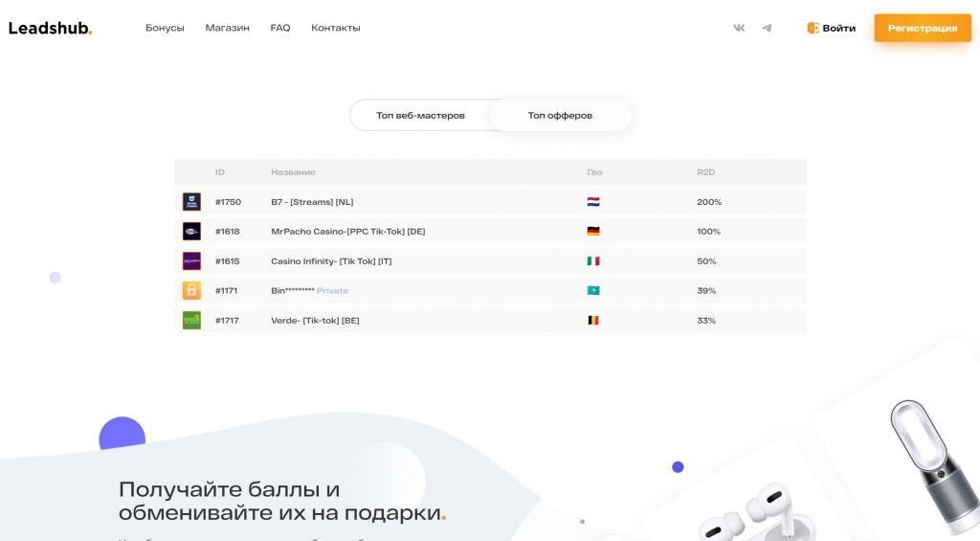Screen dimensions: 980x541
Task: Click the Germany flag icon
Action: (593, 232)
